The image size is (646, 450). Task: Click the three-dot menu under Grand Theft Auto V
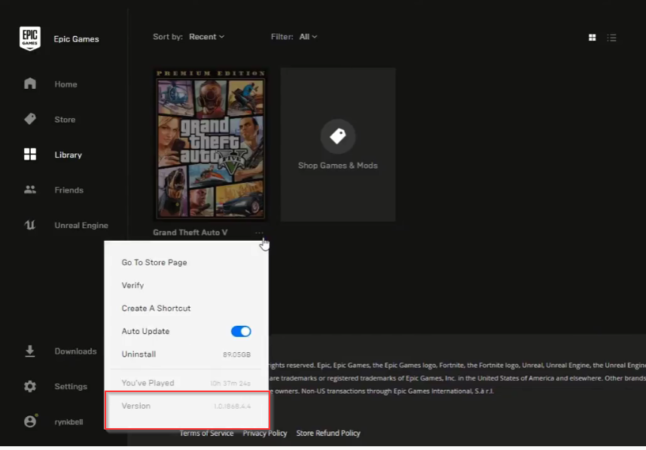(x=258, y=232)
